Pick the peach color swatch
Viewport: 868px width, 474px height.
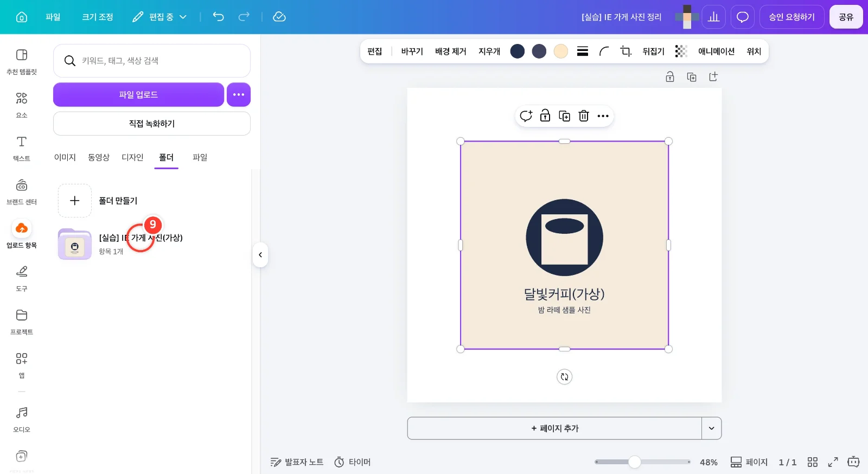coord(561,51)
